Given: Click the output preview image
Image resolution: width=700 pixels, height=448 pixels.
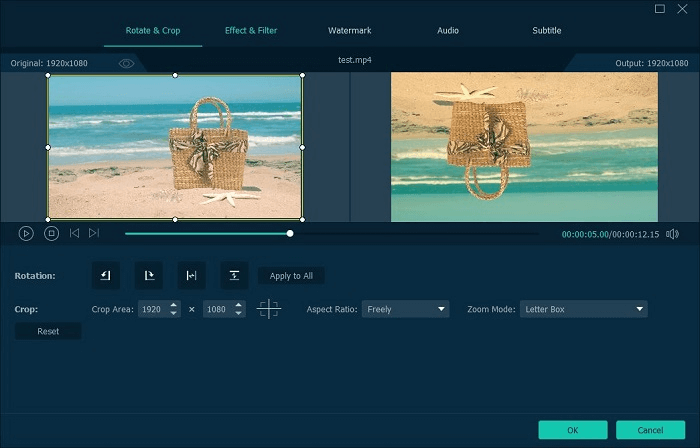Looking at the screenshot, I should (x=524, y=147).
